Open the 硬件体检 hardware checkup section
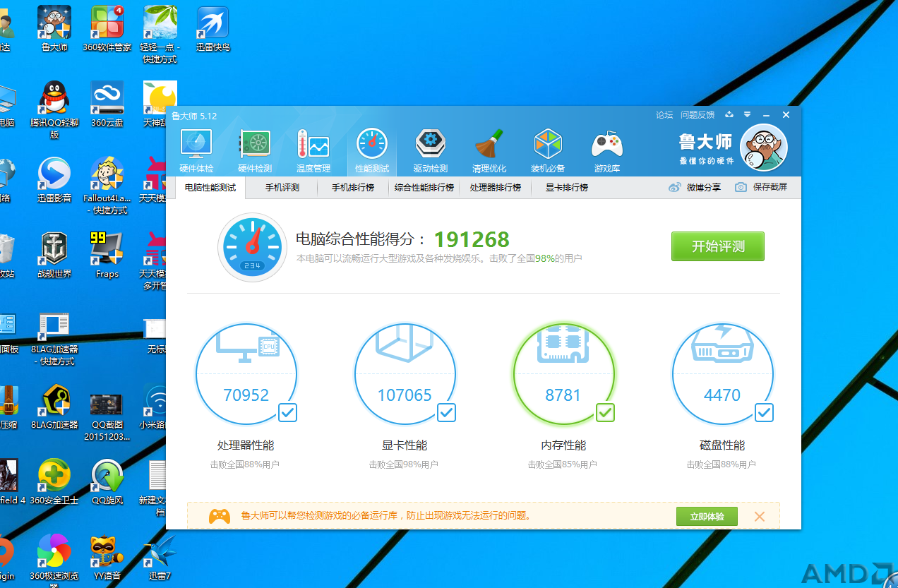Image resolution: width=898 pixels, height=588 pixels. (x=196, y=151)
